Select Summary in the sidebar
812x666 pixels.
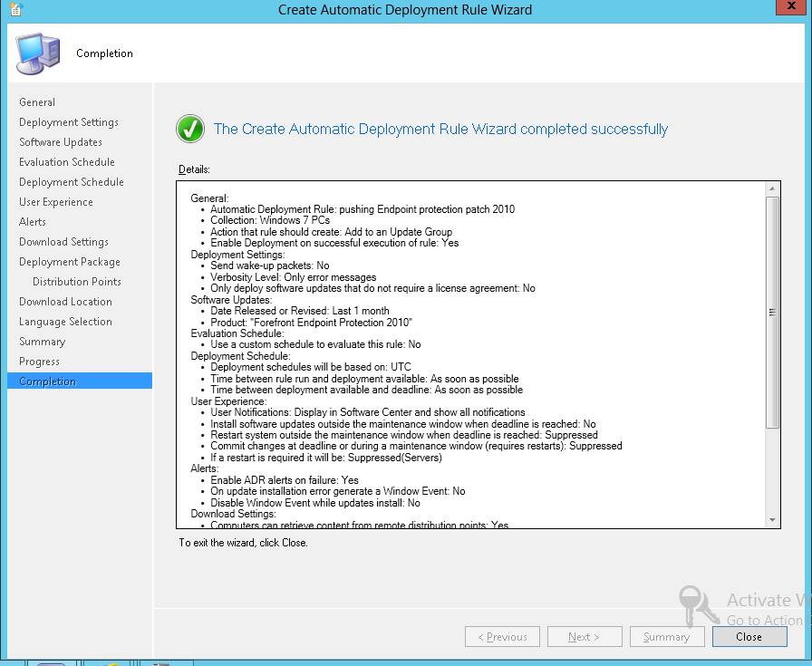pos(43,342)
